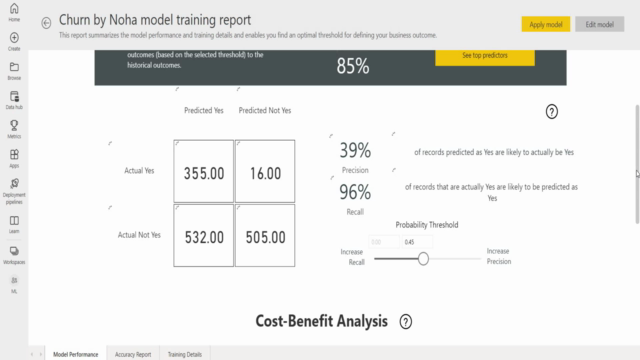Click the Apply model button

click(x=546, y=24)
